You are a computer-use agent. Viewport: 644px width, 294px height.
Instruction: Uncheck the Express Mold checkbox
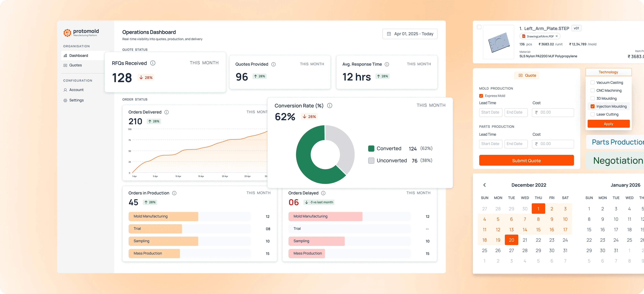coord(481,96)
